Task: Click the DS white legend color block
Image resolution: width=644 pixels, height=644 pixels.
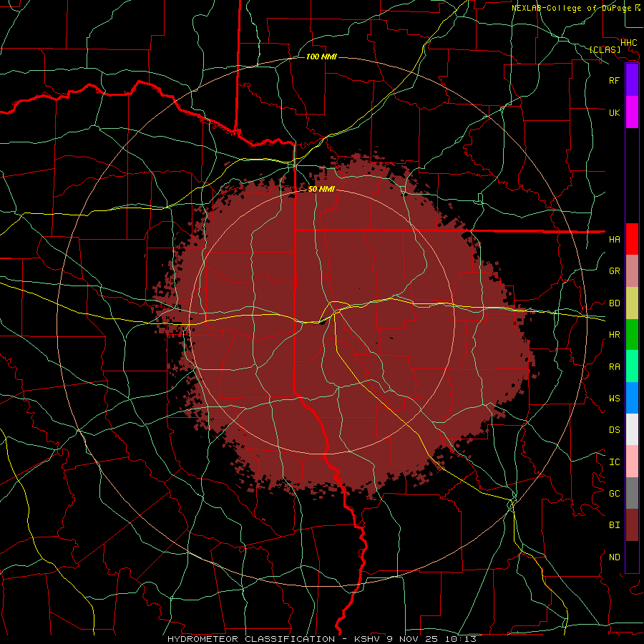Action: pos(632,429)
